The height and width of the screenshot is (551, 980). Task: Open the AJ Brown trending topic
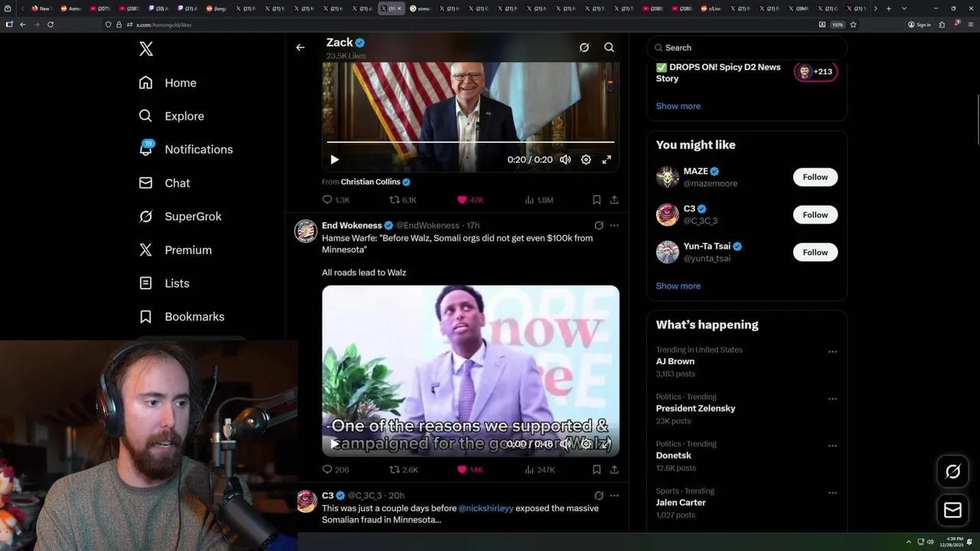point(675,361)
